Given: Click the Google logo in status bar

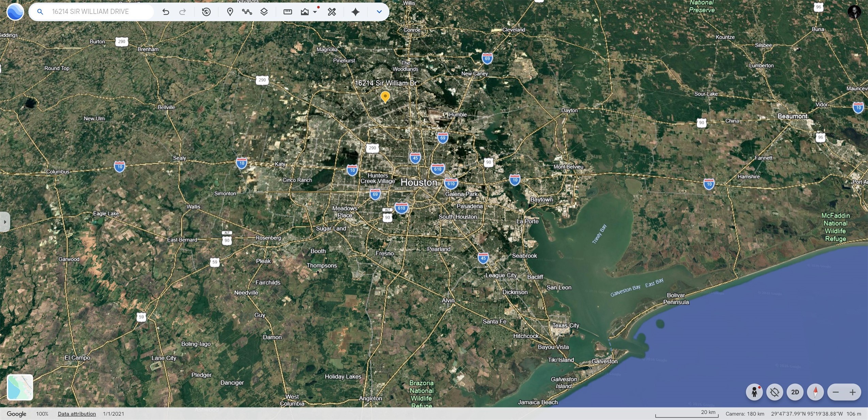Looking at the screenshot, I should click(16, 414).
